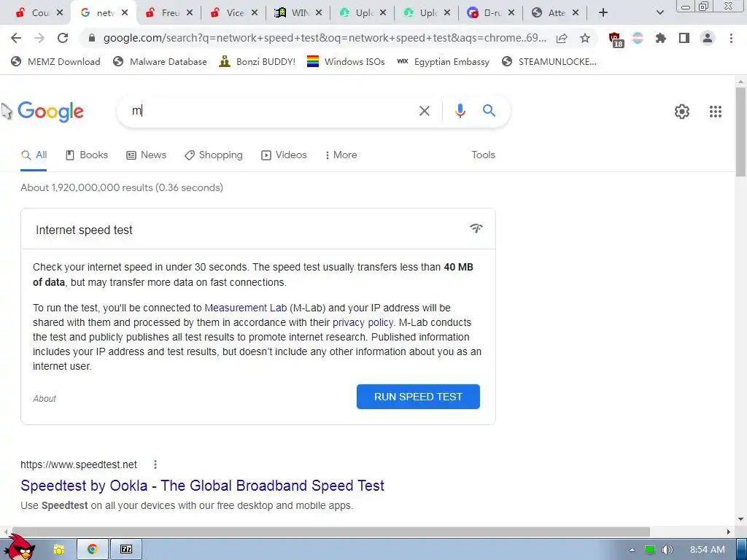Click the About link in speed test card
Screen dimensions: 747x560
44,399
